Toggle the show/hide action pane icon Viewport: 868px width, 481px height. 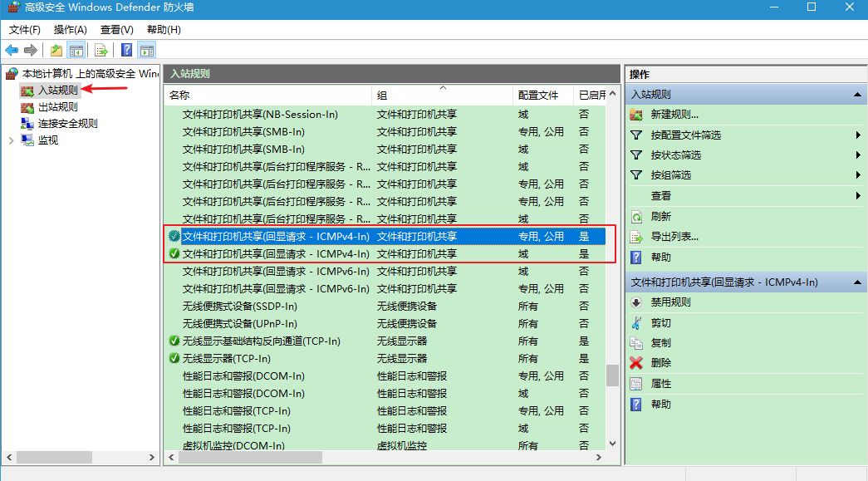pyautogui.click(x=147, y=51)
